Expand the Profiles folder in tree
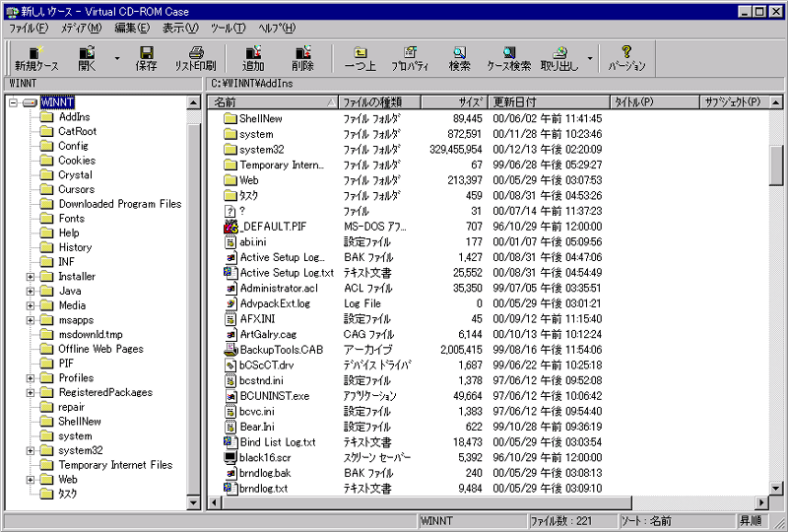This screenshot has width=788, height=532. (x=31, y=378)
